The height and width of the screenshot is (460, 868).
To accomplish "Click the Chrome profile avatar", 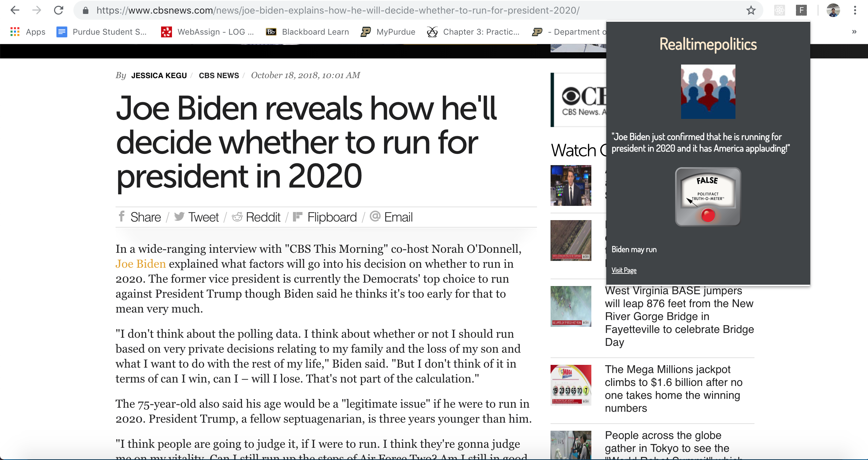I will pyautogui.click(x=833, y=10).
